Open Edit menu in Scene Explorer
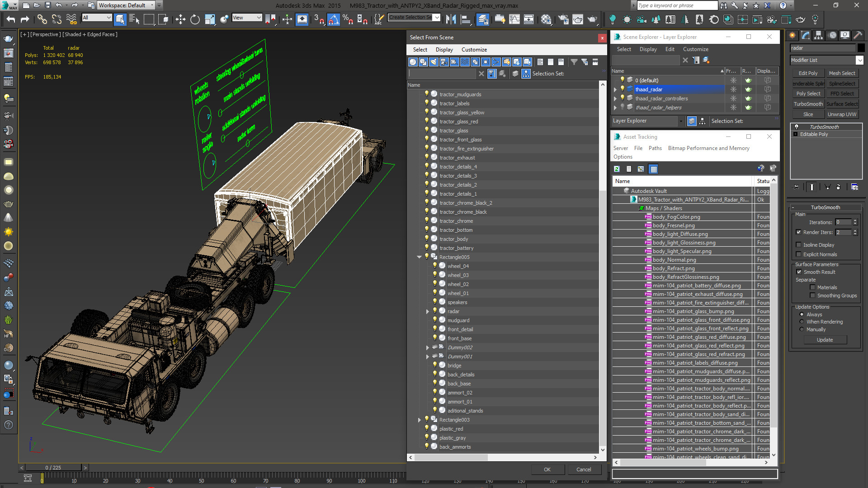868x488 pixels. click(670, 49)
